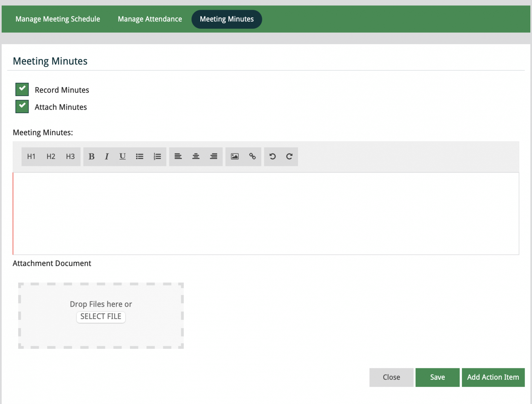
Task: Open the Manage Attendance tab
Action: coord(150,19)
